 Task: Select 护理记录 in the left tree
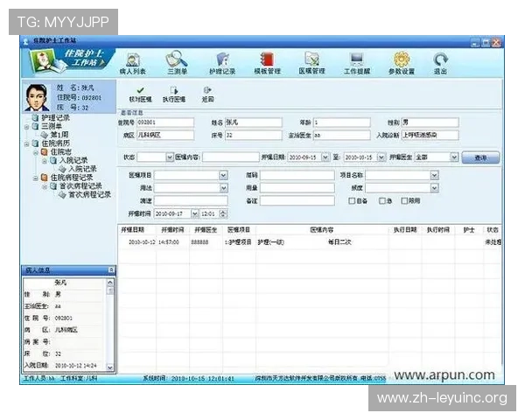(x=55, y=117)
